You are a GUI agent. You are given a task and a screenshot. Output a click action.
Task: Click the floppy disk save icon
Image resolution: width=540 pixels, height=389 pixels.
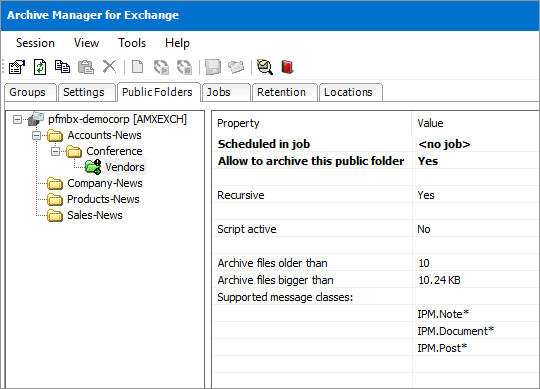pyautogui.click(x=213, y=67)
